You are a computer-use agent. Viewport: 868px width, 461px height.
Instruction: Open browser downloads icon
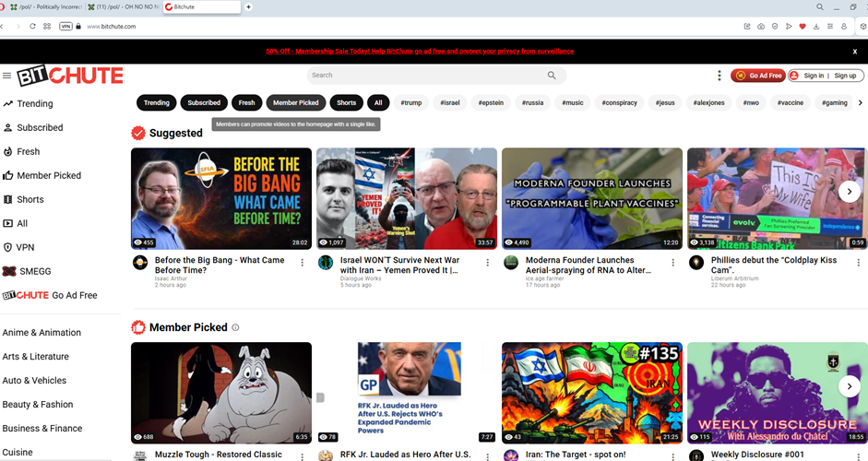click(816, 26)
